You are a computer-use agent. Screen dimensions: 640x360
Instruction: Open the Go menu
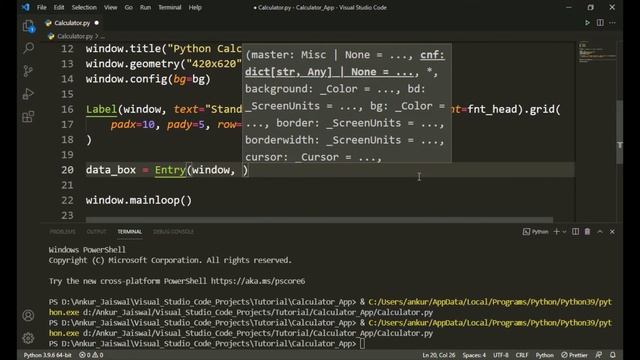pyautogui.click(x=128, y=7)
